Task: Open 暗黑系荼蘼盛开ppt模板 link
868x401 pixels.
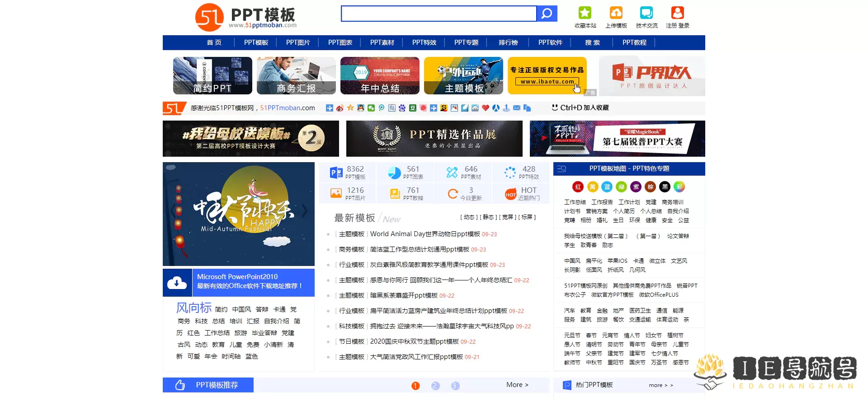Action: click(404, 295)
